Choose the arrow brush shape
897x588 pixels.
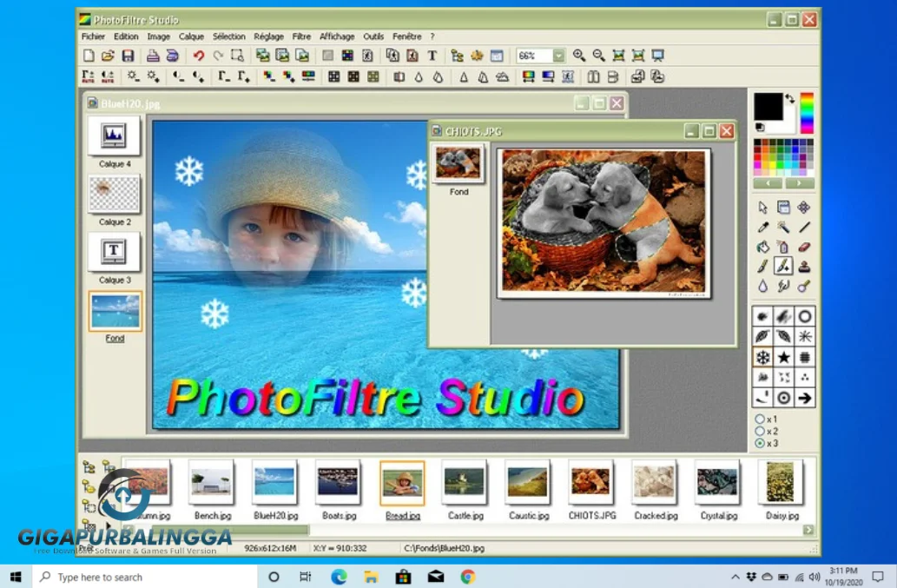[x=804, y=398]
